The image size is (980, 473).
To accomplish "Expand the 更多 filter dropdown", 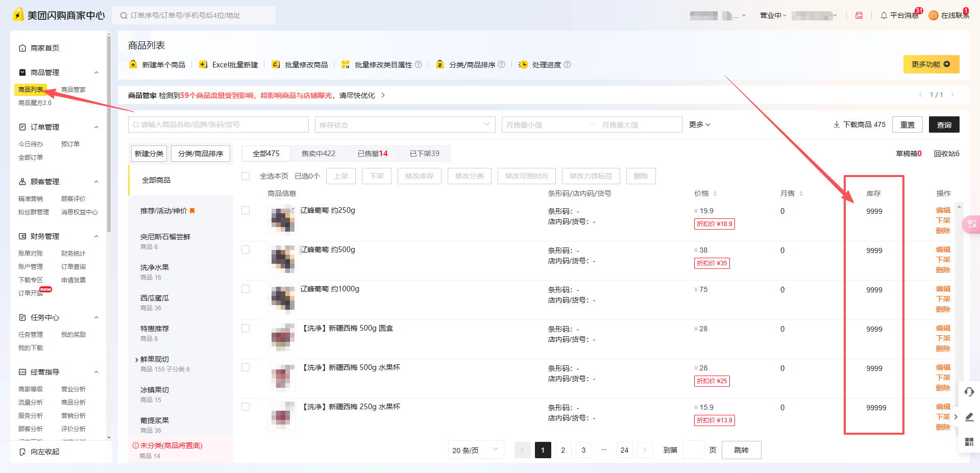I will click(699, 124).
